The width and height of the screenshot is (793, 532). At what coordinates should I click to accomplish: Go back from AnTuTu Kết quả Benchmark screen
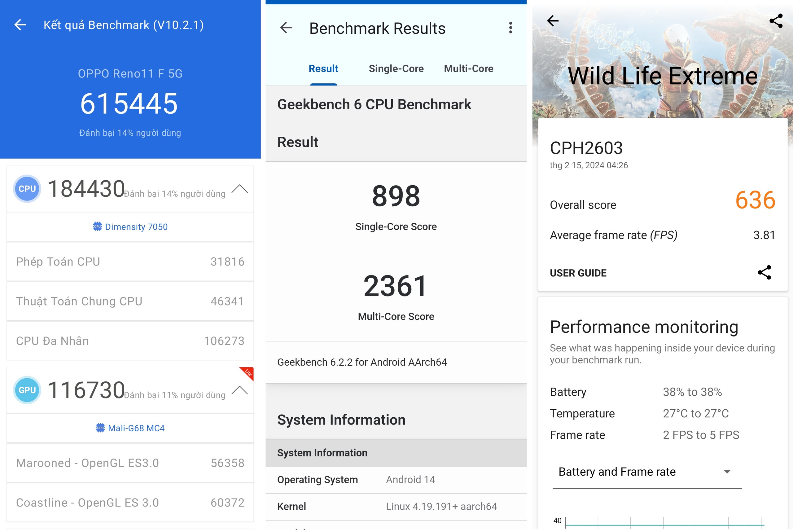point(20,25)
